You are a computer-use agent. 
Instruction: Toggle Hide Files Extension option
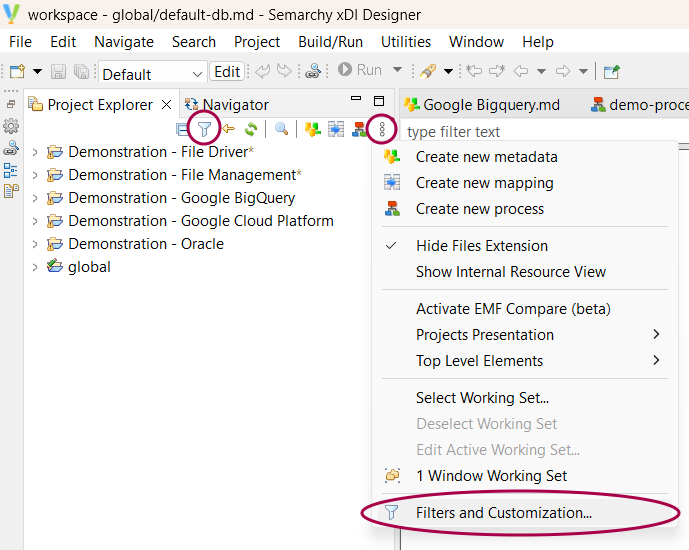point(525,246)
